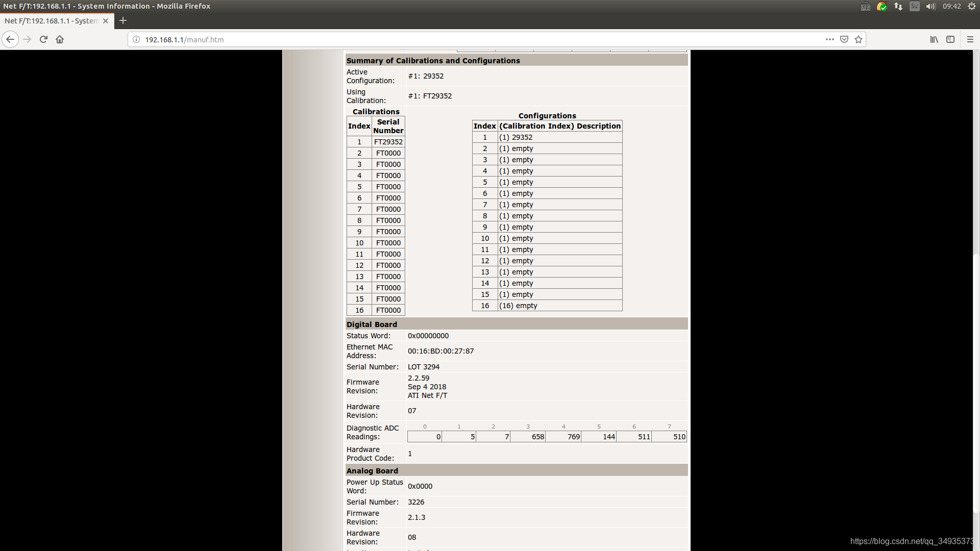The image size is (980, 551).
Task: Open the system power menu gear
Action: [972, 6]
